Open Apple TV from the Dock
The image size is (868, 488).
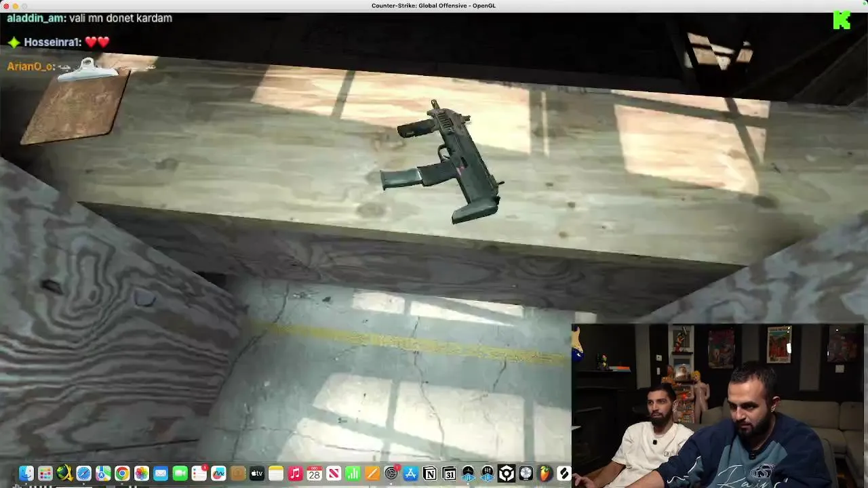[x=257, y=474]
